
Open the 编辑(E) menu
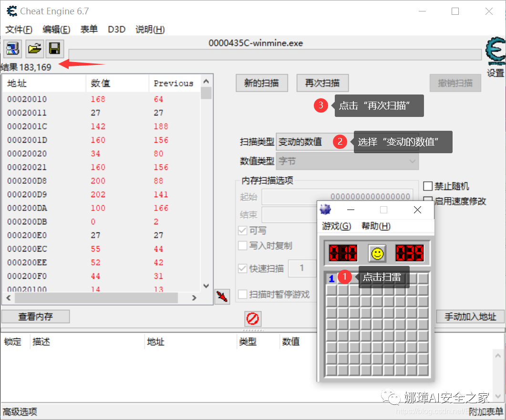tap(56, 30)
